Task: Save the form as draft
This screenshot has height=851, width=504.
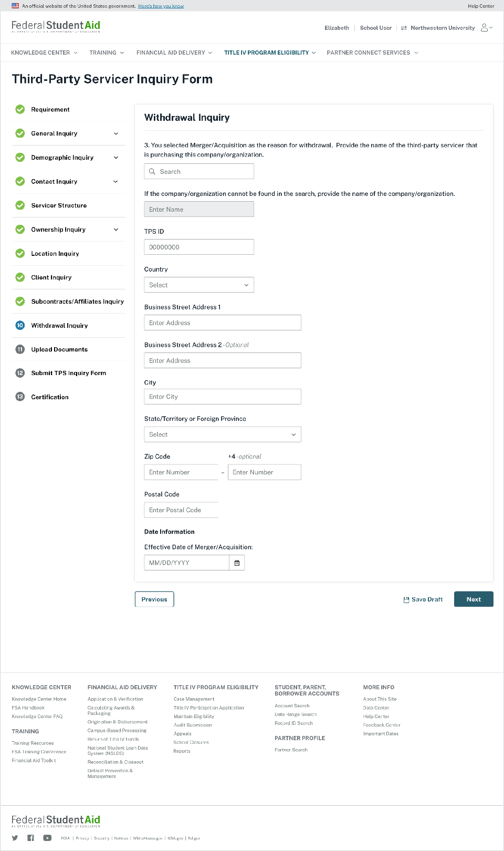Action: pos(423,599)
